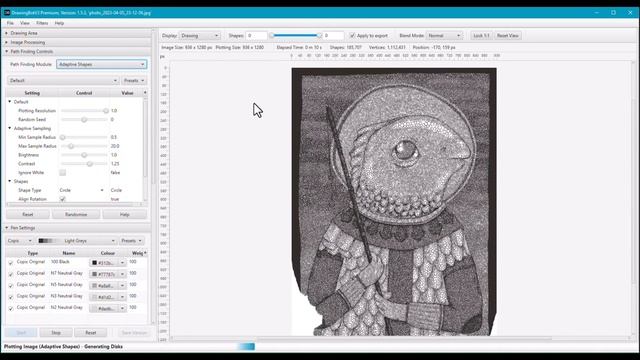Click the Colour column header in pen table

(x=108, y=253)
